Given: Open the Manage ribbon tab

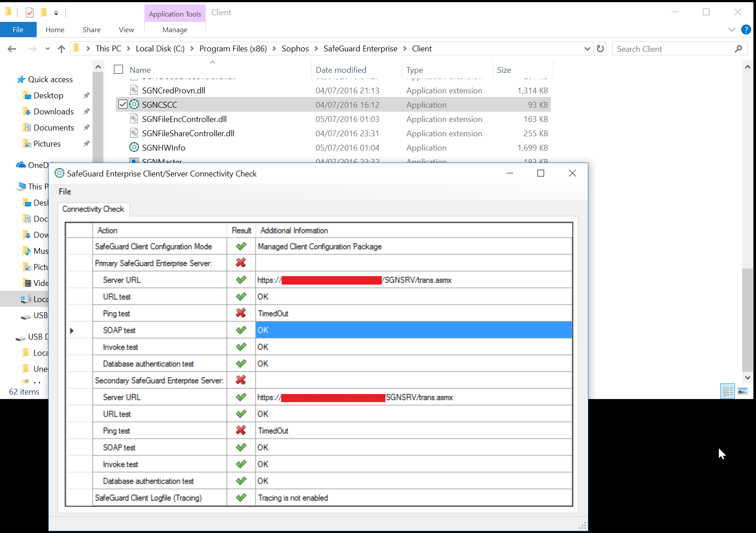Looking at the screenshot, I should click(x=175, y=29).
